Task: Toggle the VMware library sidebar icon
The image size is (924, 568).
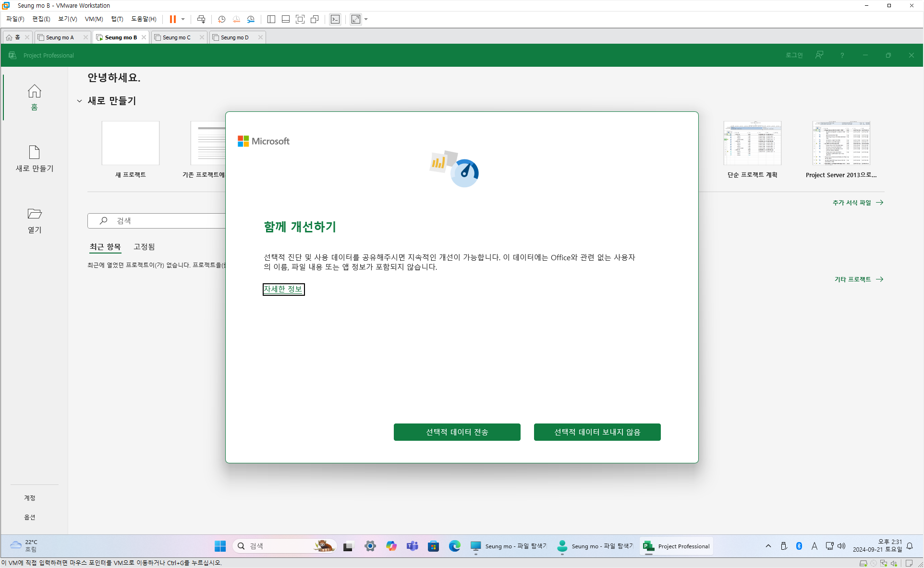Action: 271,19
